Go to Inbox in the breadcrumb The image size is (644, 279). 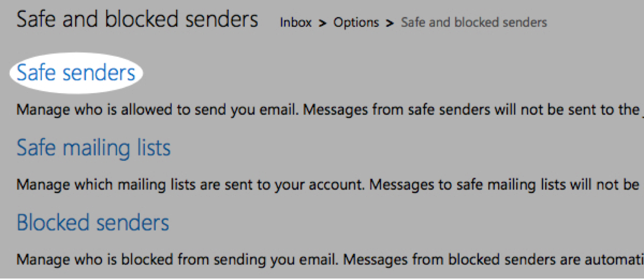296,23
